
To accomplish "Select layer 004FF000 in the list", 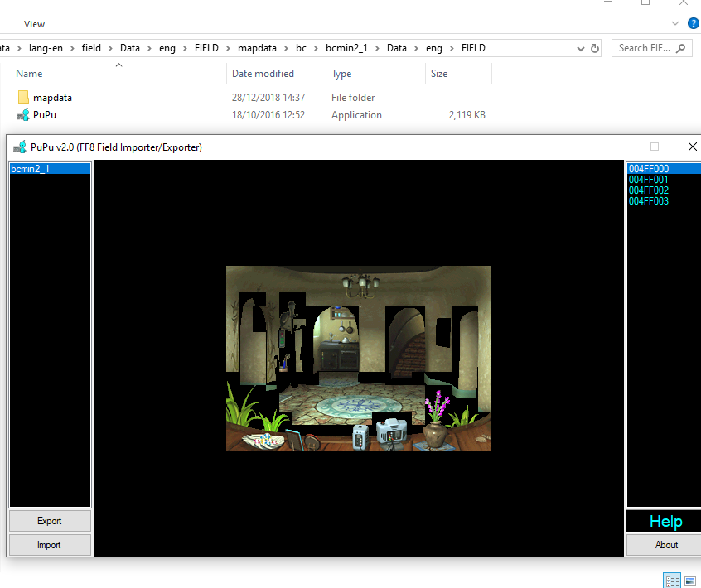I will tap(664, 169).
